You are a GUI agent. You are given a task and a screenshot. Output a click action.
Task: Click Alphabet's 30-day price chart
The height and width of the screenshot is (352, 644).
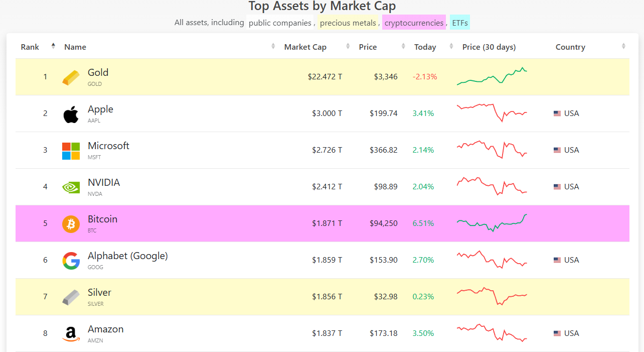click(492, 260)
